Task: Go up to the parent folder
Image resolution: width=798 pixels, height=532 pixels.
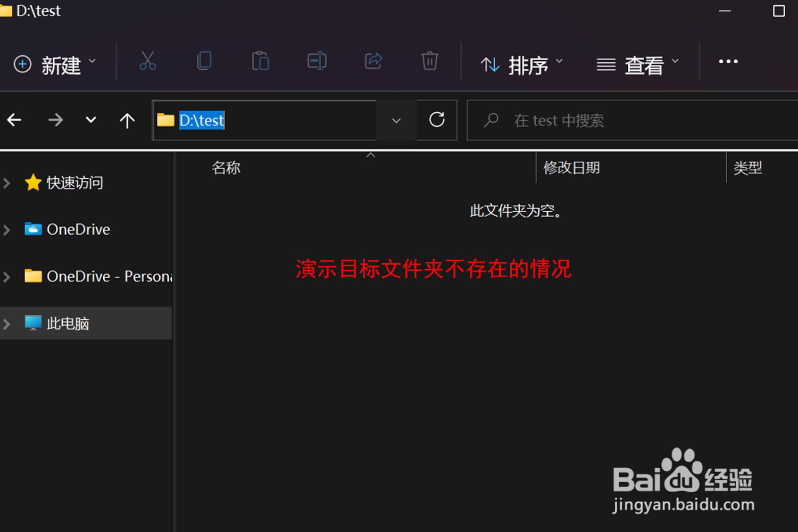Action: [127, 120]
